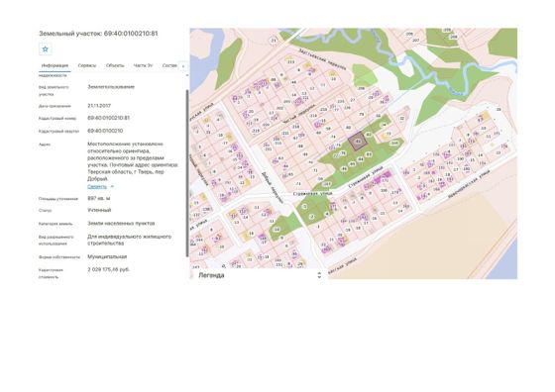The image size is (555, 392).
Task: Click the info panel vertical scrollbar
Action: point(187,173)
